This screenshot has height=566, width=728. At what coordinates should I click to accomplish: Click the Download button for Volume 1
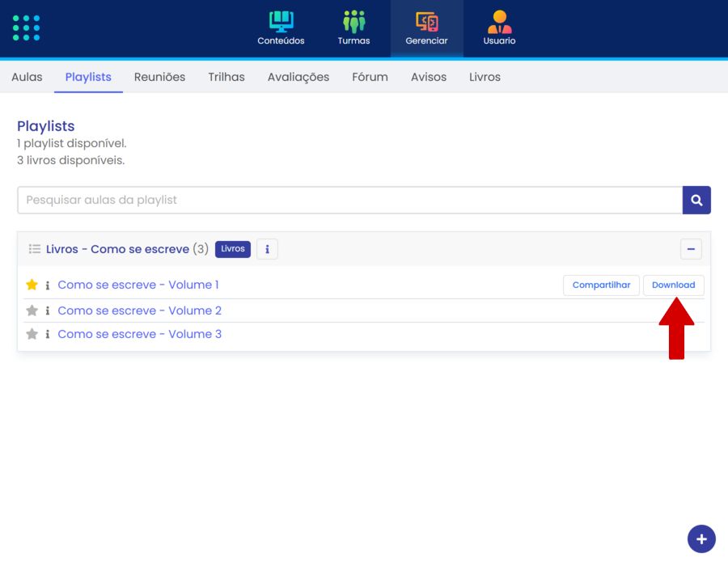point(673,285)
